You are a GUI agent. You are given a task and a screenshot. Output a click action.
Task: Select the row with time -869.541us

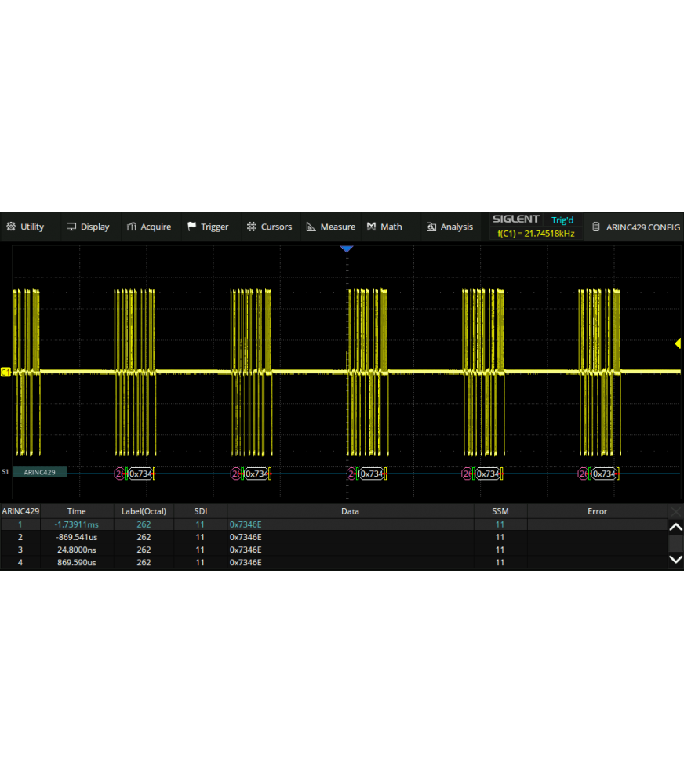point(333,537)
